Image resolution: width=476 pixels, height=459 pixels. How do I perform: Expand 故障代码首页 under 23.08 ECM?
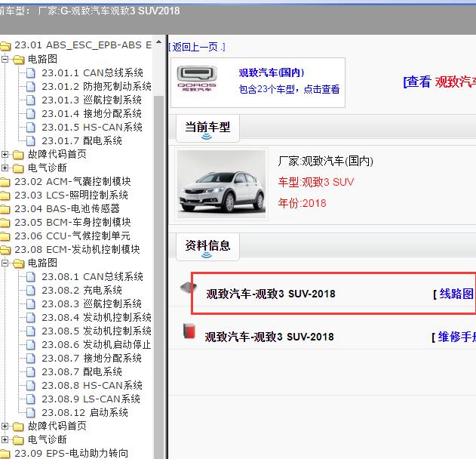(x=5, y=427)
